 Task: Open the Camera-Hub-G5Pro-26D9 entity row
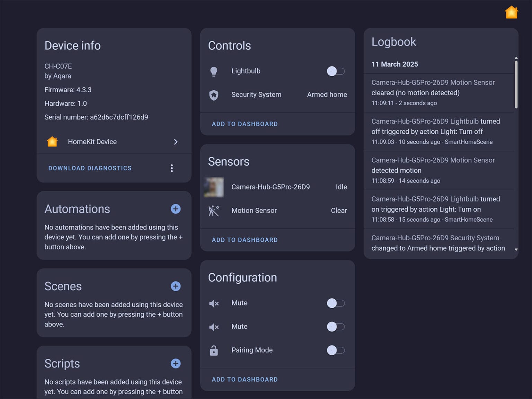pos(270,187)
